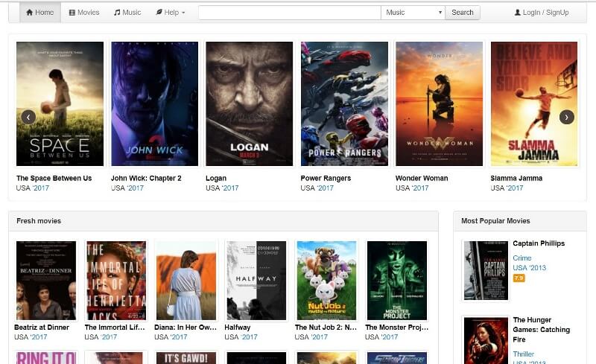
Task: Click the Crime genre link
Action: (x=522, y=258)
